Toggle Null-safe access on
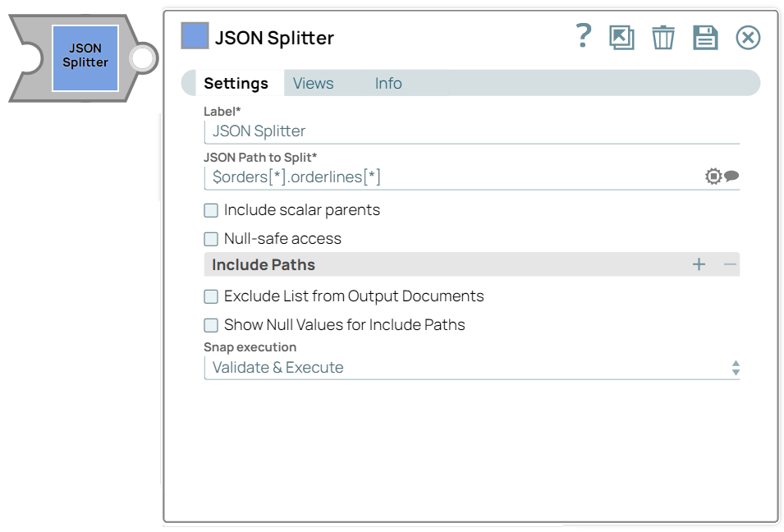Viewport: 784px width, 532px height. [x=210, y=239]
